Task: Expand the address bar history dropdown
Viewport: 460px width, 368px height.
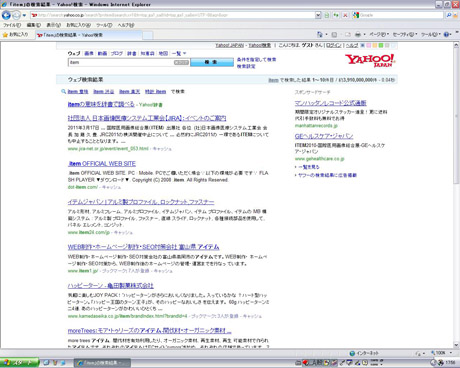Action: tap(318, 15)
